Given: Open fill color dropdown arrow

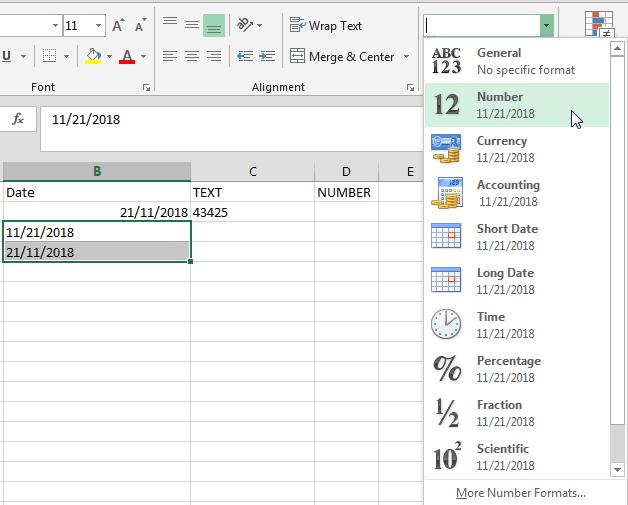Looking at the screenshot, I should (109, 56).
